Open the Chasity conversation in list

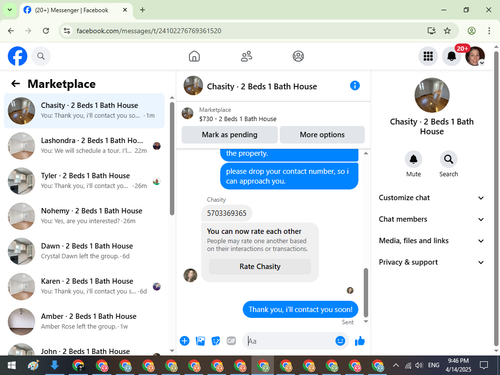84,111
